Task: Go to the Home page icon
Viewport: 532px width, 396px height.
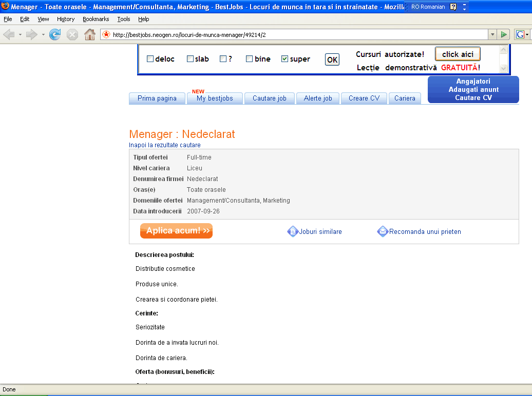Action: click(90, 34)
